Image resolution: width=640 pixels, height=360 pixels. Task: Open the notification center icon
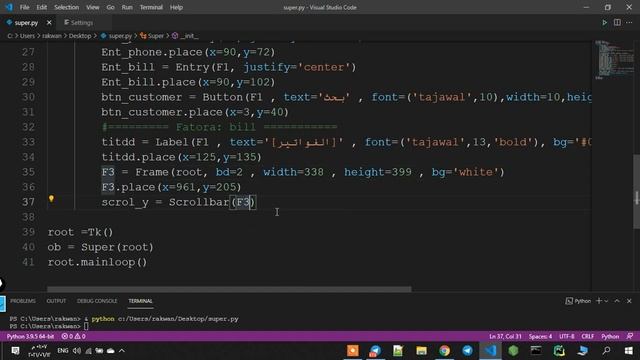[x=15, y=351]
